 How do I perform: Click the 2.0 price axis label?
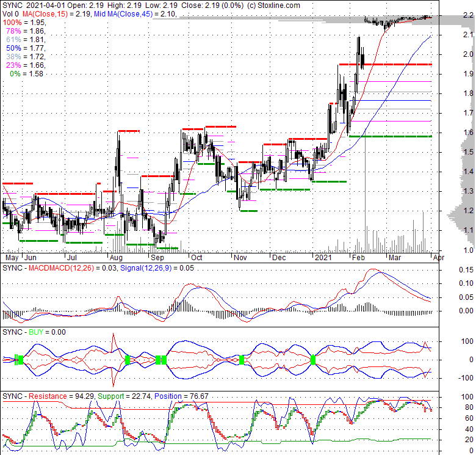click(469, 54)
